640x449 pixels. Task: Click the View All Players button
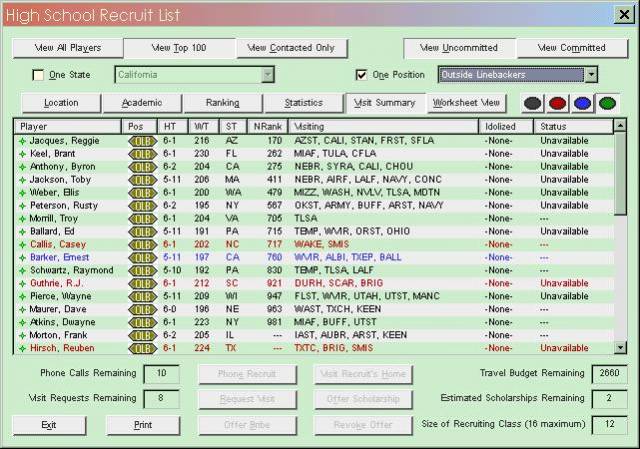click(x=68, y=48)
